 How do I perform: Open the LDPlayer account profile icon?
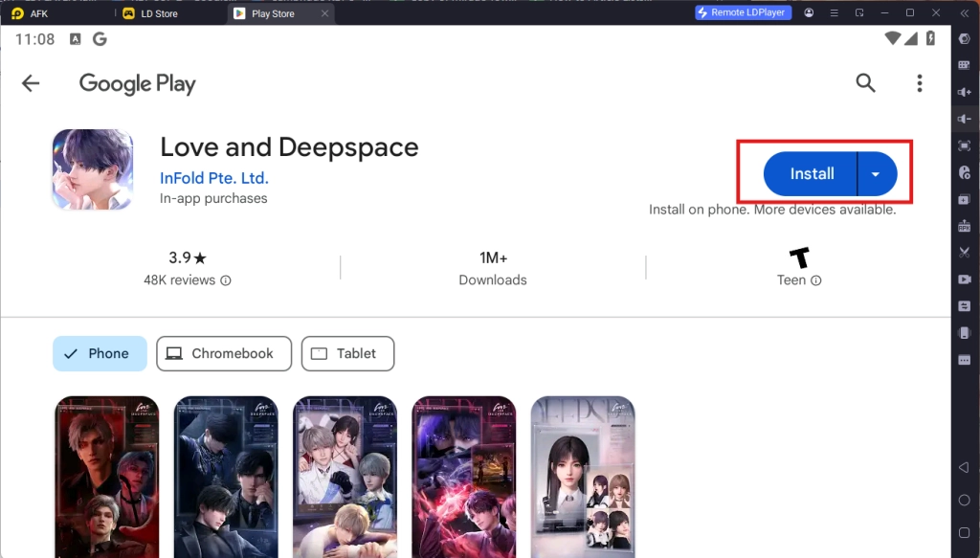click(x=809, y=12)
